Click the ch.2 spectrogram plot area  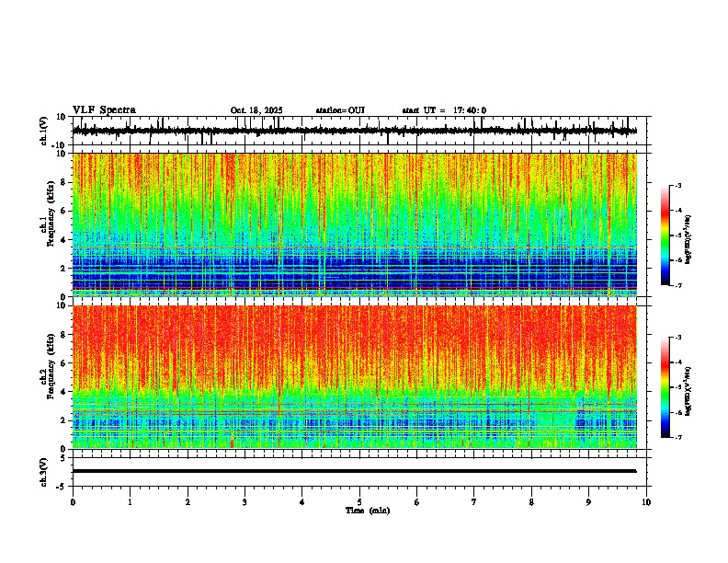click(355, 377)
